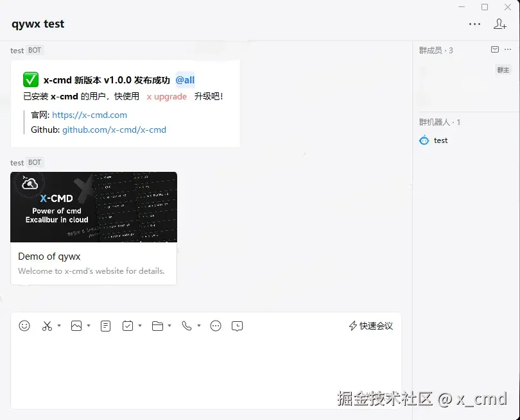Expand the phone call dropdown arrow
Image resolution: width=520 pixels, height=420 pixels.
coord(198,326)
